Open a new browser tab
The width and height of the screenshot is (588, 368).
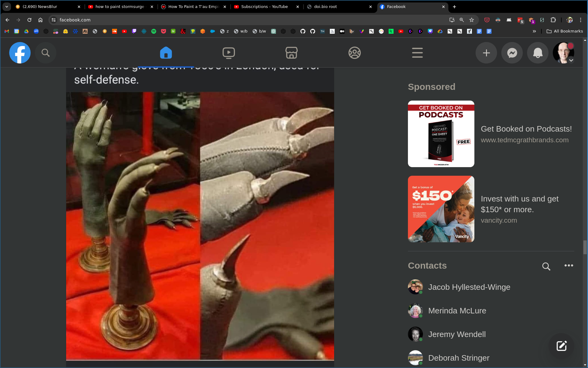(454, 7)
